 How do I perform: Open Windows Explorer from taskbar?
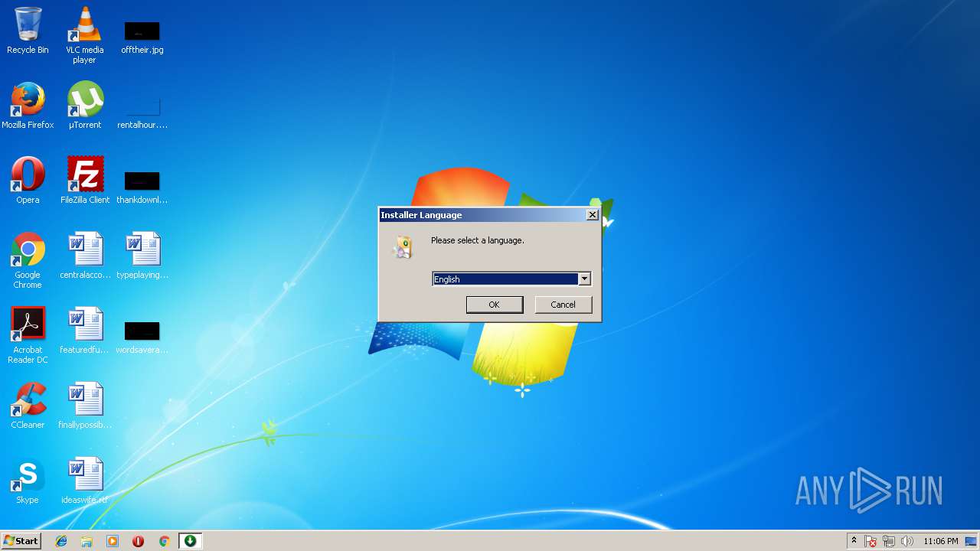[87, 541]
